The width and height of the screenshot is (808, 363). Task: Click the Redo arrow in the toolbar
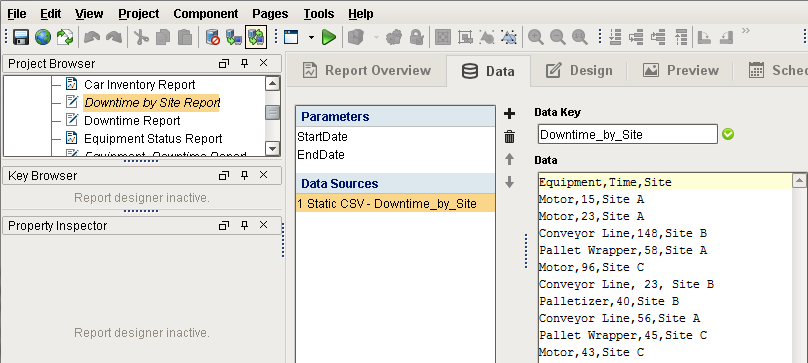point(114,37)
